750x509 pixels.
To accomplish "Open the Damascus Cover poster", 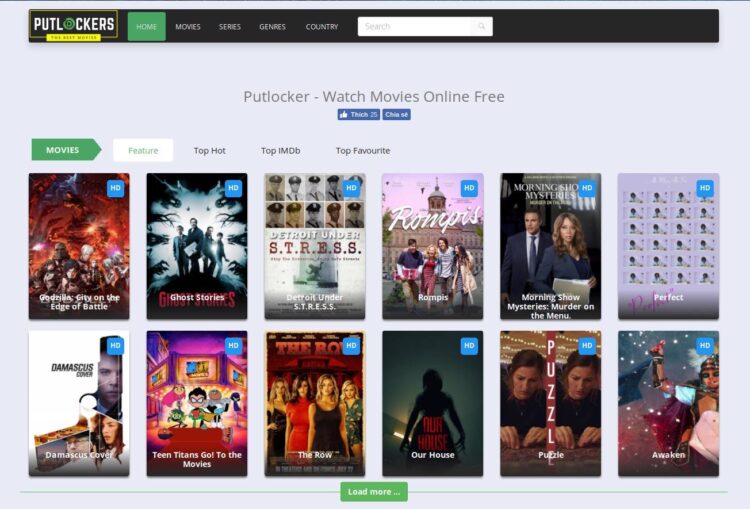I will pos(79,403).
